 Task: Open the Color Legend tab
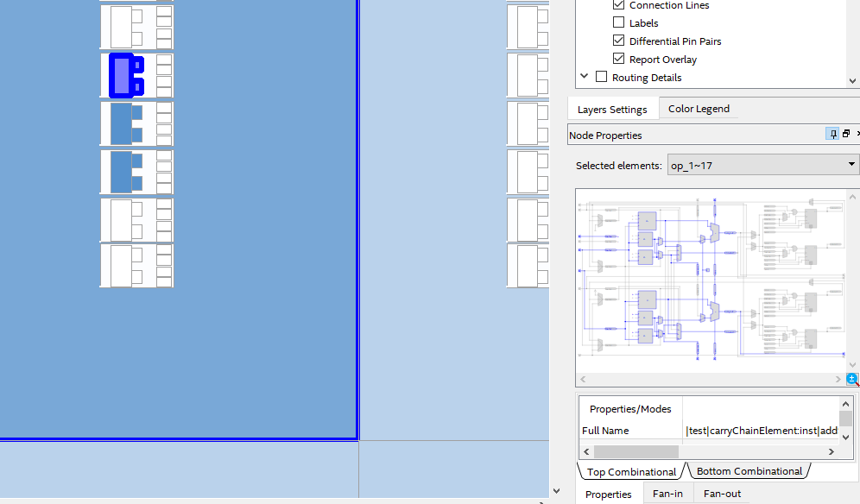pos(699,109)
